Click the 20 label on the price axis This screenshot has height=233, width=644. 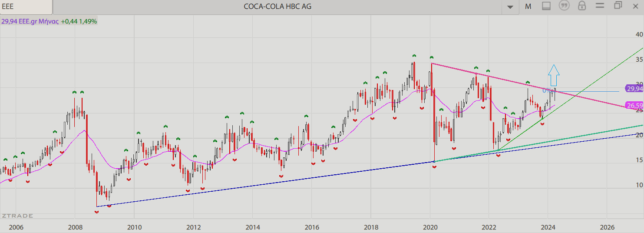coord(639,135)
